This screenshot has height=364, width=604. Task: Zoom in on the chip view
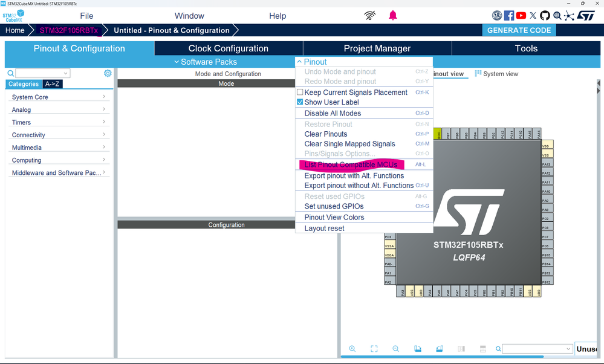(352, 349)
